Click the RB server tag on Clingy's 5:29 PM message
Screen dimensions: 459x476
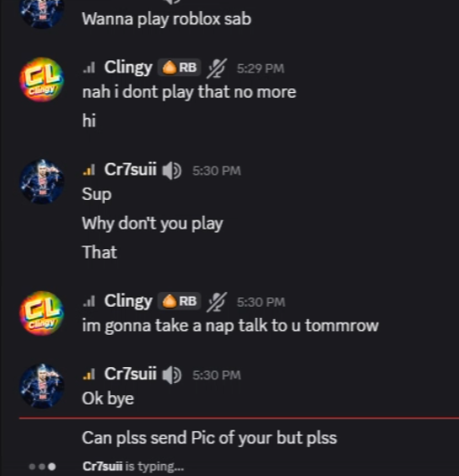179,68
